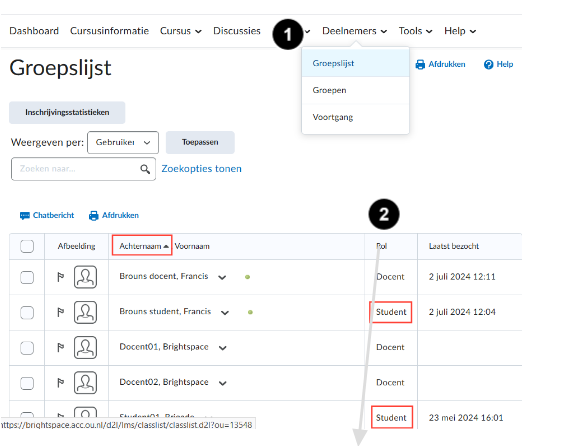Expand chevron next to Brouns student, Francis
The image size is (573, 446).
(225, 313)
